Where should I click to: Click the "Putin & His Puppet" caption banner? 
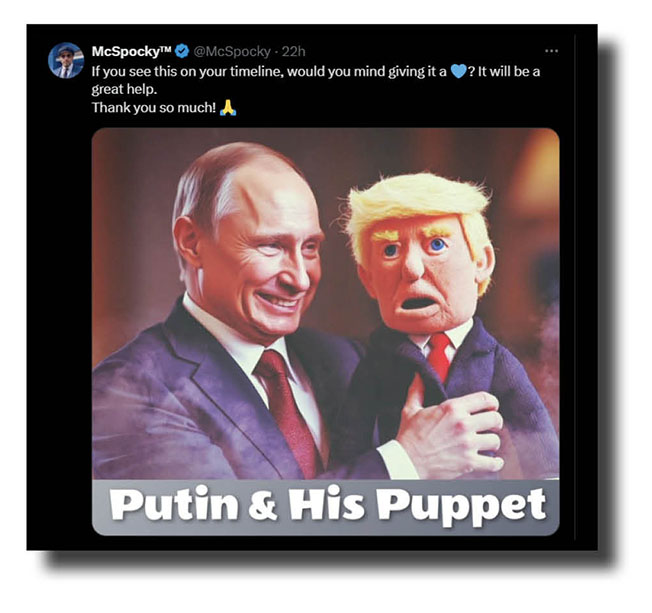pyautogui.click(x=326, y=507)
